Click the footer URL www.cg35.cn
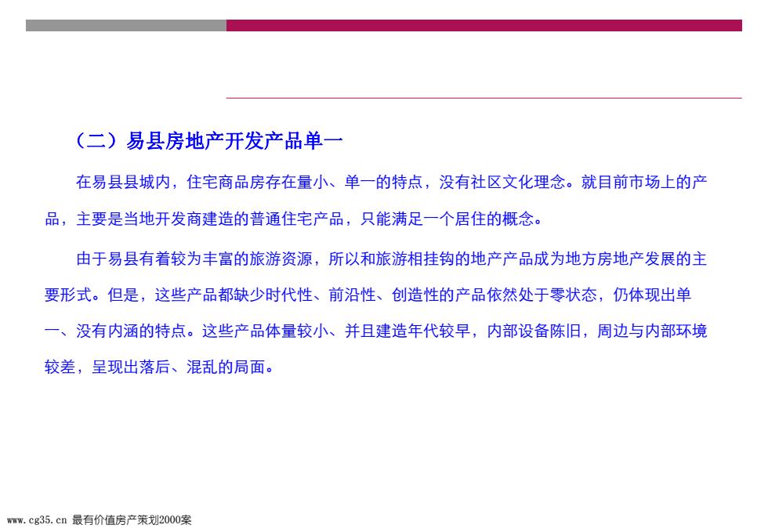Image resolution: width=768 pixels, height=532 pixels. point(36,520)
